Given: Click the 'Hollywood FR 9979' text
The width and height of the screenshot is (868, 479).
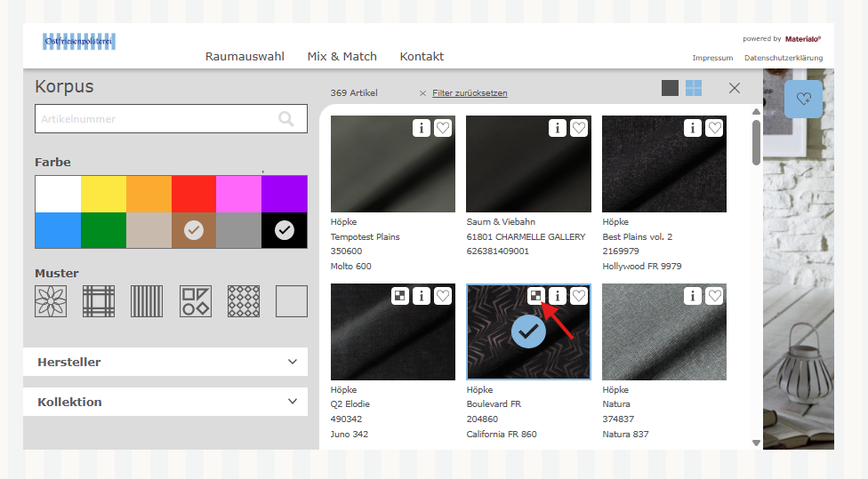Looking at the screenshot, I should (x=641, y=266).
